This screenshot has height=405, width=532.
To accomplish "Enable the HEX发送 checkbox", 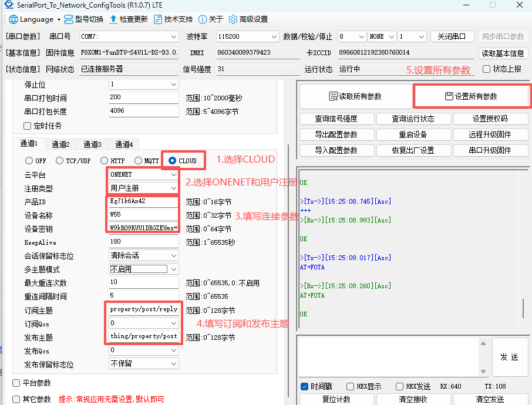I will 400,386.
